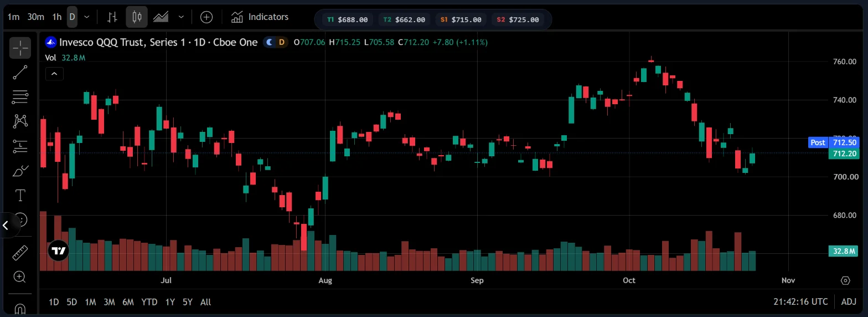This screenshot has height=317, width=868.
Task: Select the 1m interval
Action: (x=13, y=17)
